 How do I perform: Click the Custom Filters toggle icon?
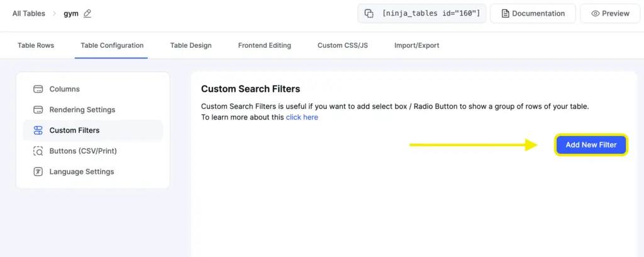(x=38, y=130)
